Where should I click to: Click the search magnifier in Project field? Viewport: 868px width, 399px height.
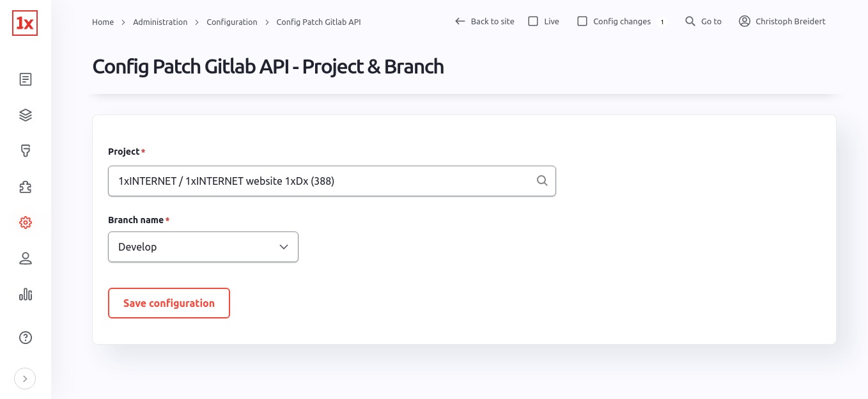tap(542, 181)
